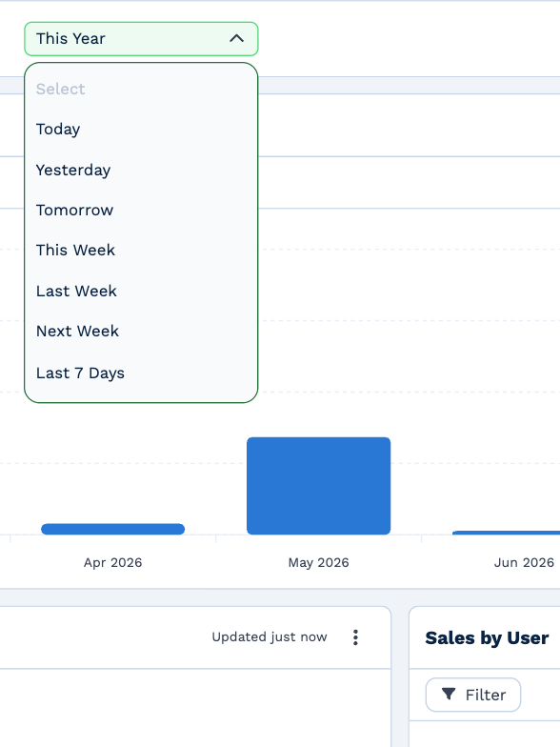The image size is (560, 747).
Task: Select This Week option
Action: (141, 250)
